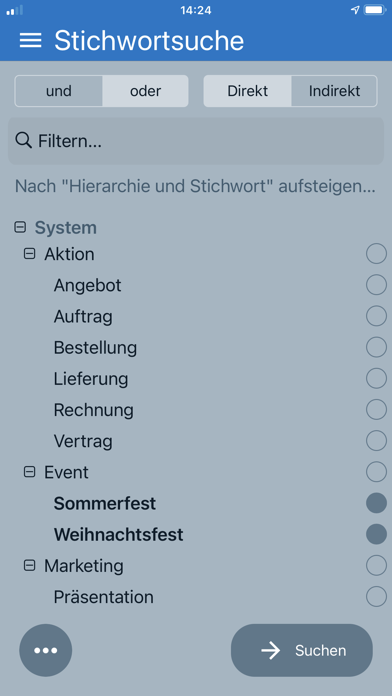Tap the Suchen button
392x696 pixels.
302,650
